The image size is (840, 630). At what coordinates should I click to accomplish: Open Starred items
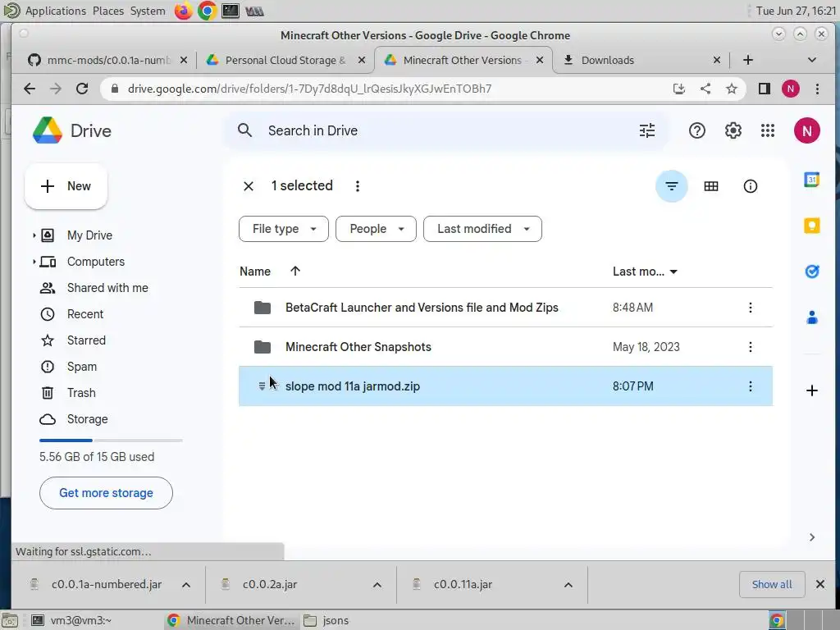85,340
